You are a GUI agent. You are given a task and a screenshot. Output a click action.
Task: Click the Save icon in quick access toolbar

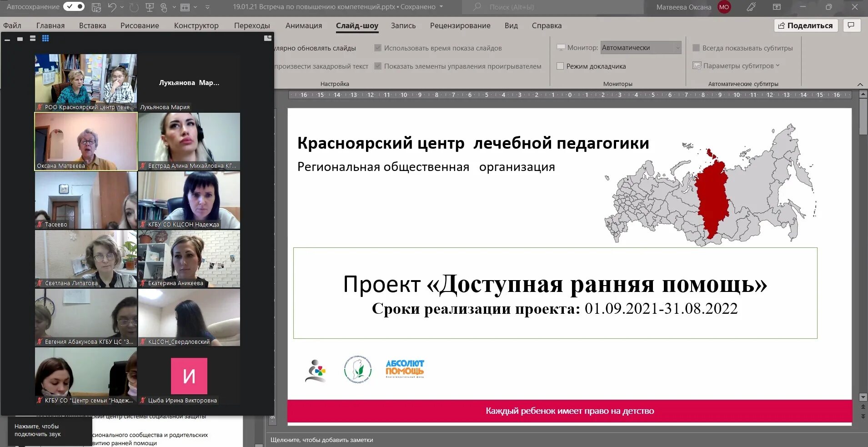[96, 7]
